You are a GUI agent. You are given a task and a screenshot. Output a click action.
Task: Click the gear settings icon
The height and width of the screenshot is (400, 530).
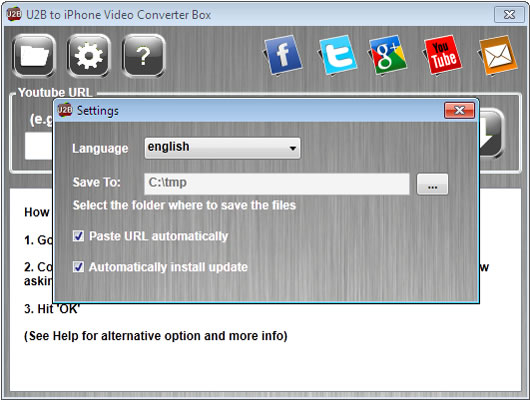[x=89, y=56]
